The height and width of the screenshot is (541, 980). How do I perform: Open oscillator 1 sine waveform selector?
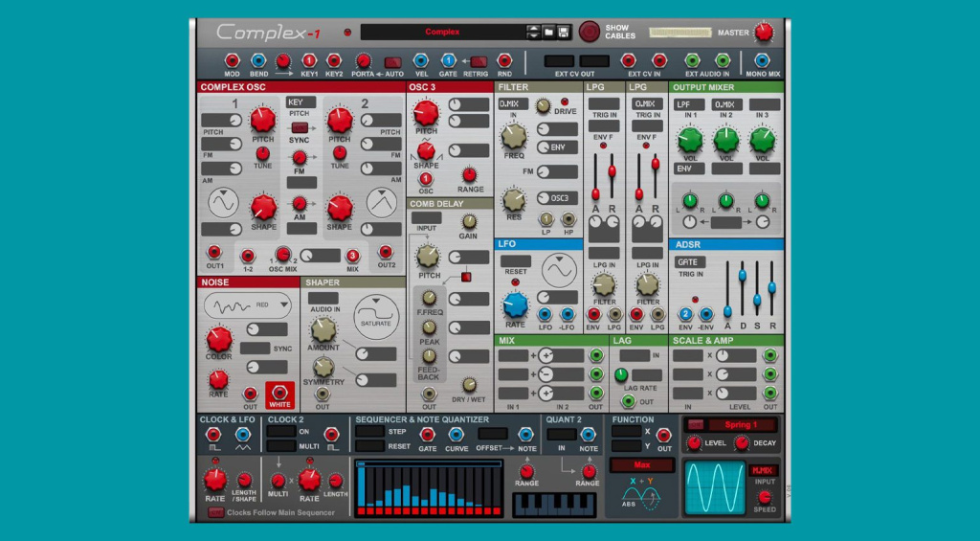[x=223, y=203]
